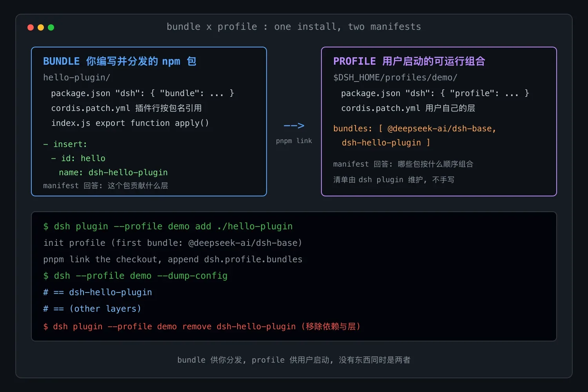
Task: Select the BUNDLE heading text
Action: pyautogui.click(x=120, y=61)
